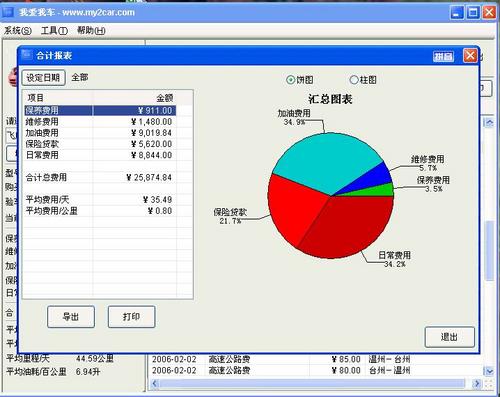Click the horizontal scrollbar track at bottom
This screenshot has height=397, width=500.
pos(316,383)
